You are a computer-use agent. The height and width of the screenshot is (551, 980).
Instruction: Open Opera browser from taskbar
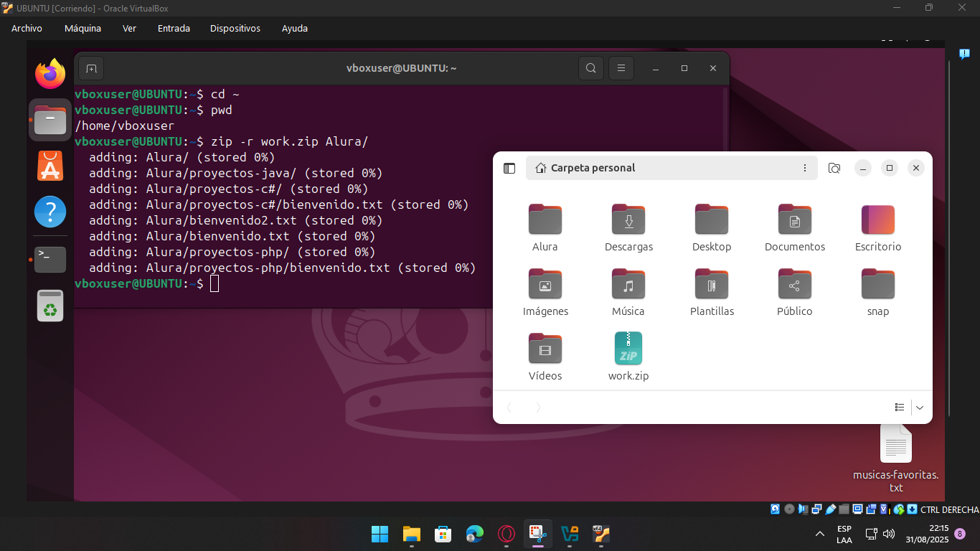click(507, 534)
